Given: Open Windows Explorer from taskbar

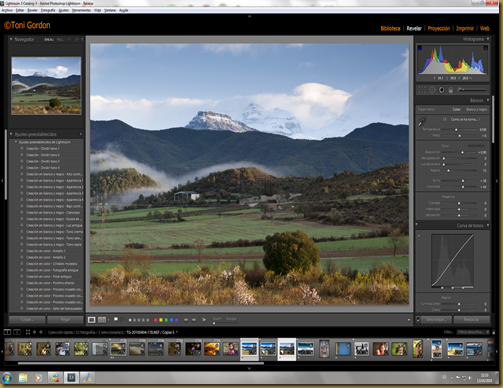Looking at the screenshot, I should (23, 378).
